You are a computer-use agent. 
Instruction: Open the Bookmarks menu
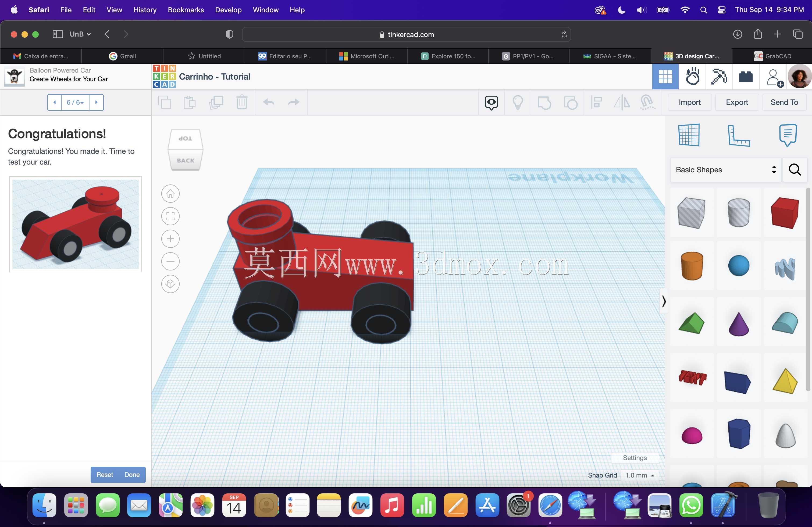click(186, 10)
